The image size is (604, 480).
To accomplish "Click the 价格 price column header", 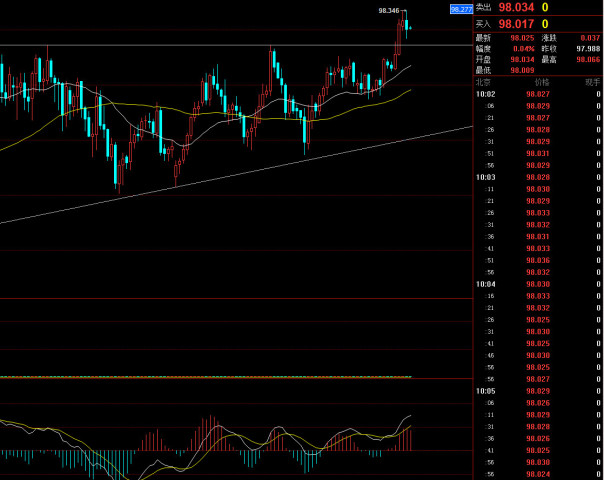I will click(x=541, y=81).
